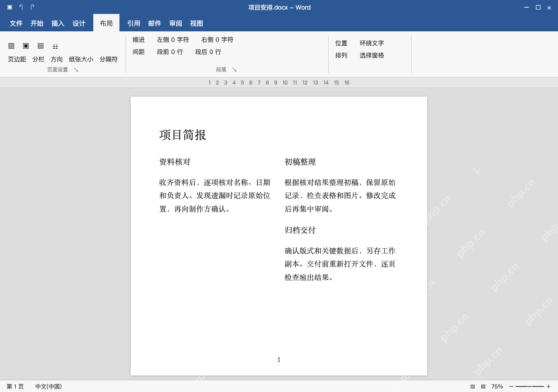Viewport: 558px width, 392px height.
Task: Click the 归档交付 heading in the document
Action: 300,230
